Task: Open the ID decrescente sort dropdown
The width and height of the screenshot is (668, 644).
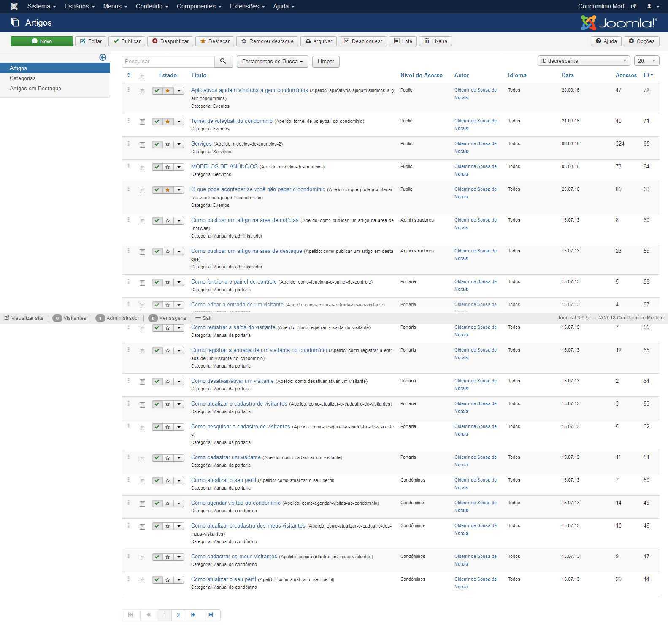Action: [x=584, y=61]
